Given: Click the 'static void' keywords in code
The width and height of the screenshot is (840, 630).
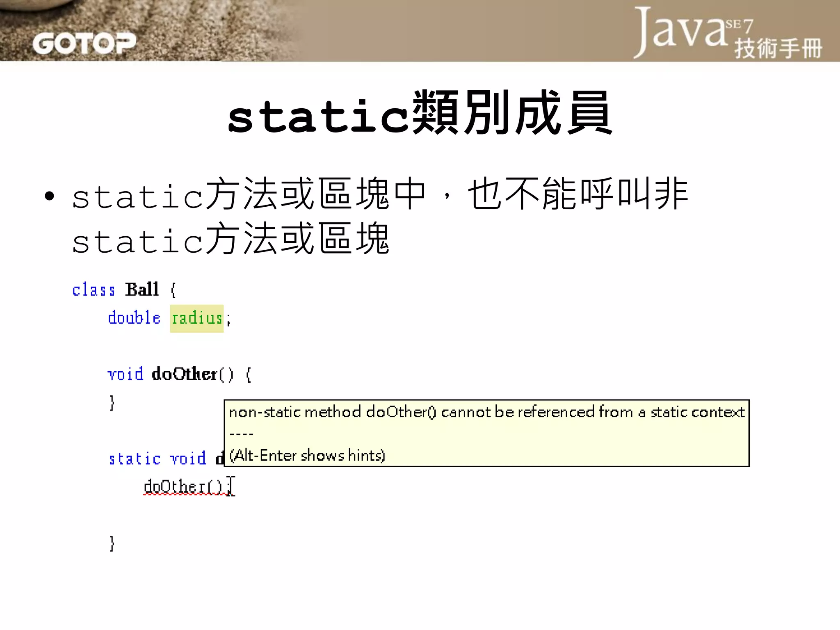Looking at the screenshot, I should tap(157, 459).
